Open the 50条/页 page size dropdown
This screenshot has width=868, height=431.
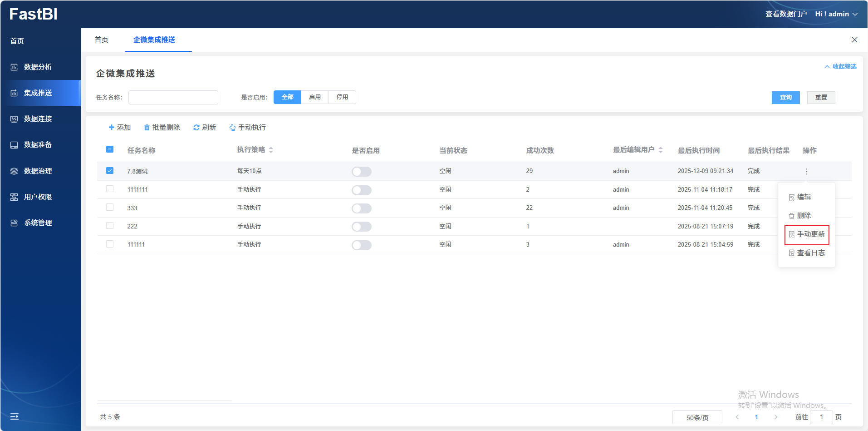coord(697,417)
